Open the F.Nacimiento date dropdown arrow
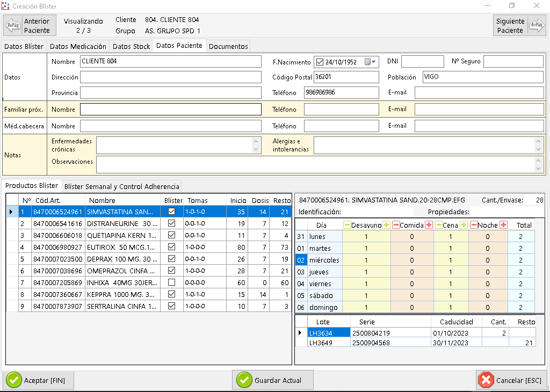Screen dimensions: 550x392 (374, 62)
